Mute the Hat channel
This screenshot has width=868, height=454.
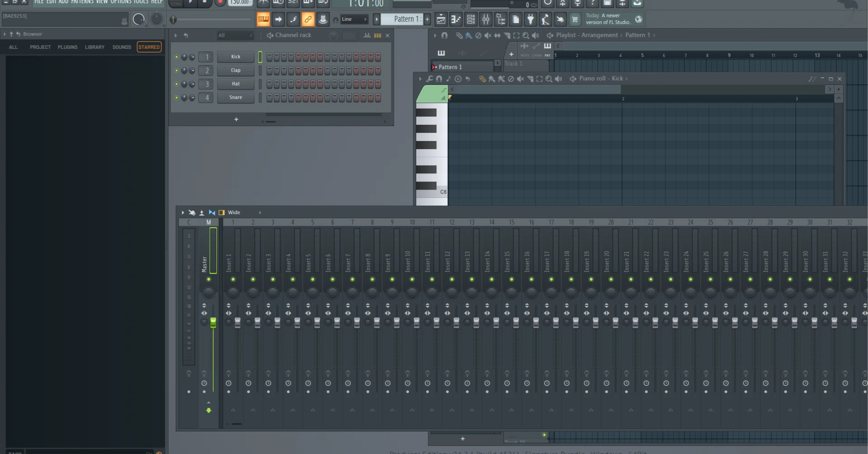tap(176, 84)
